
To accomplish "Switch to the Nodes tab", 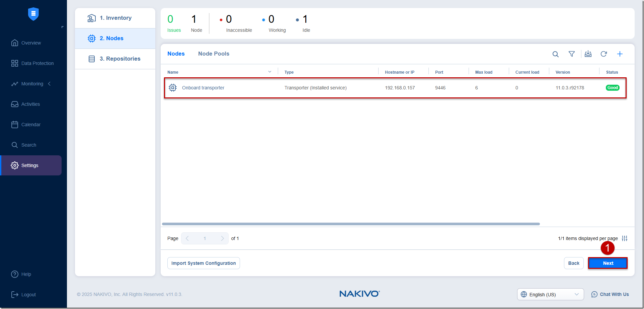I will pos(176,54).
